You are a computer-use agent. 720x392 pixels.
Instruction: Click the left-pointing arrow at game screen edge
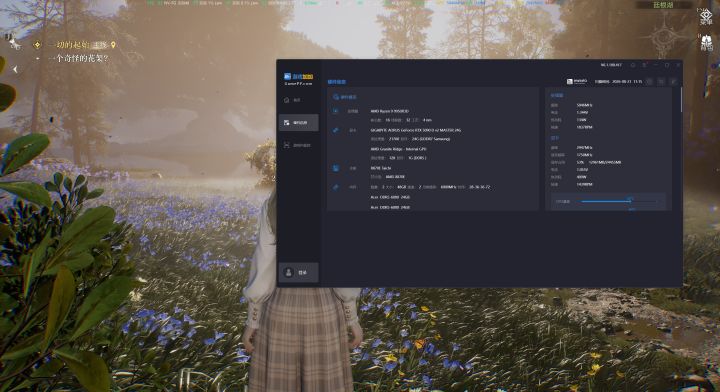point(15,69)
